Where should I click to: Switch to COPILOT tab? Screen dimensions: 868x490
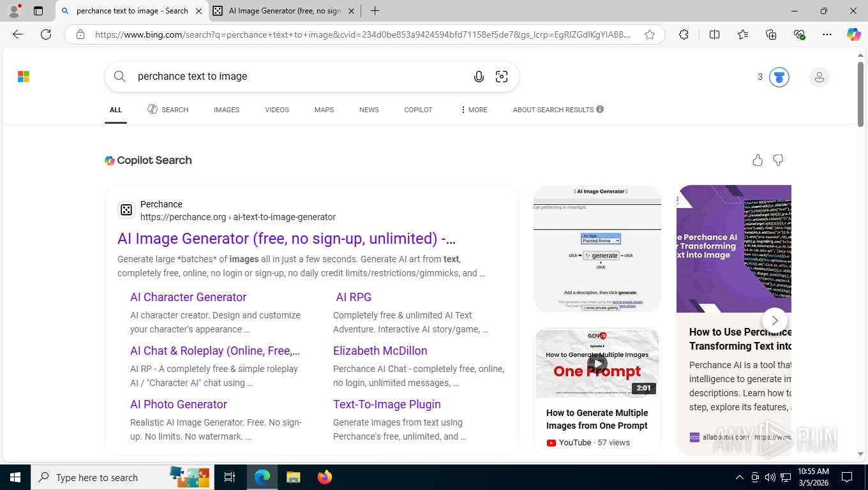point(418,110)
